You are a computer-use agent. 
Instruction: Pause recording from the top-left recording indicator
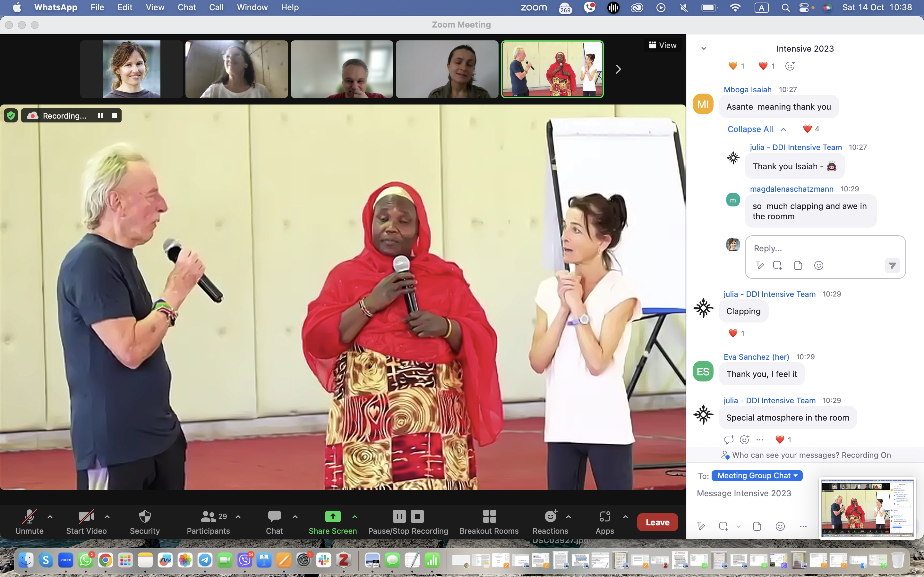point(100,116)
